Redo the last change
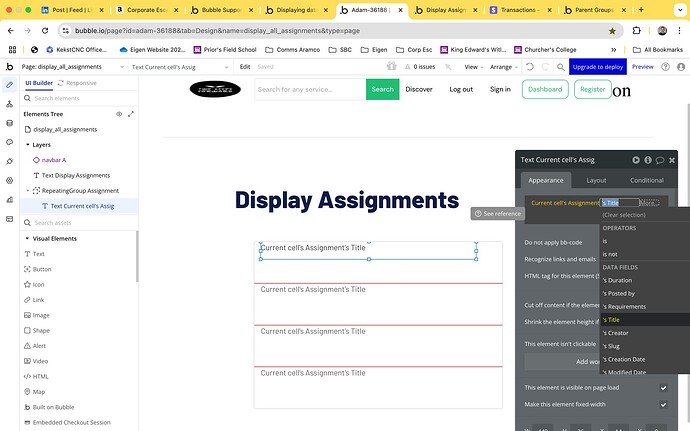Viewport: 690px width, 431px height. point(545,67)
